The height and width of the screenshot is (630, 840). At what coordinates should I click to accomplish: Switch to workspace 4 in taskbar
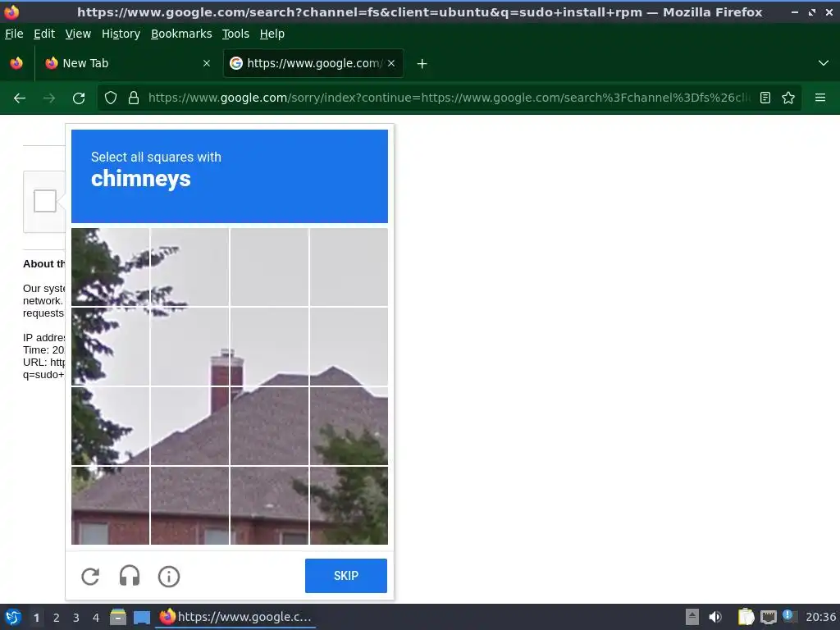pyautogui.click(x=96, y=618)
